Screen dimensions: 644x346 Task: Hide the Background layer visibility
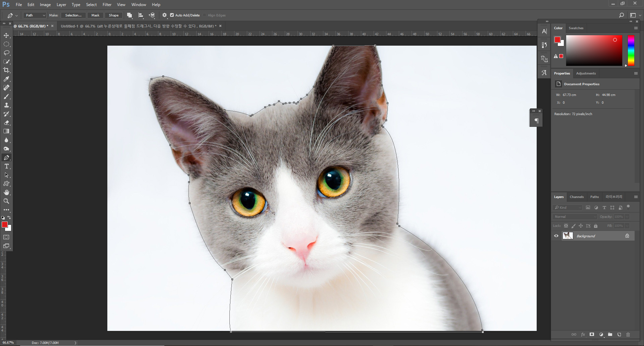pyautogui.click(x=556, y=236)
